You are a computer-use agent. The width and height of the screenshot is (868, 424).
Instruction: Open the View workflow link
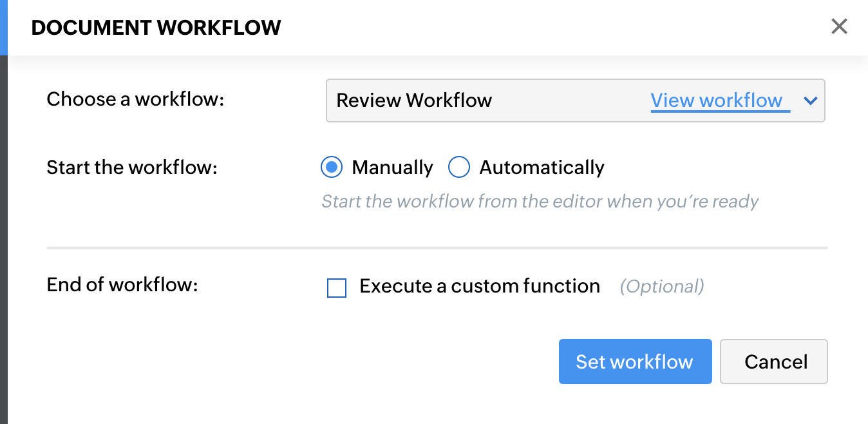point(716,101)
